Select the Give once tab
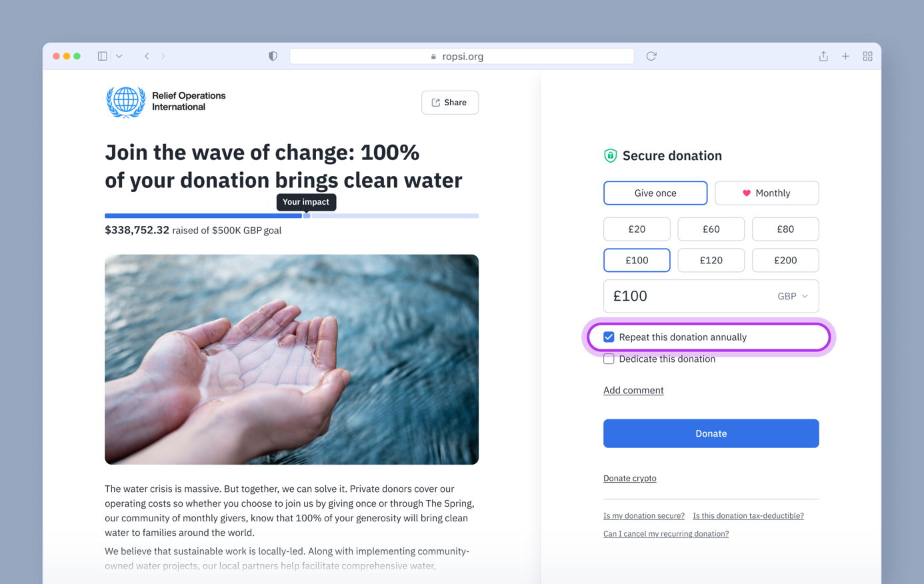Viewport: 924px width, 584px height. [655, 193]
